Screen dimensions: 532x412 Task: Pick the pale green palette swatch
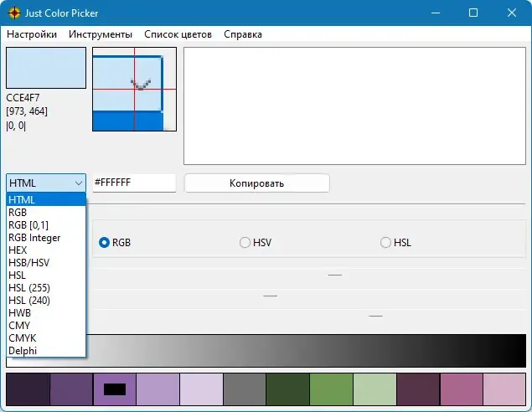(x=374, y=389)
